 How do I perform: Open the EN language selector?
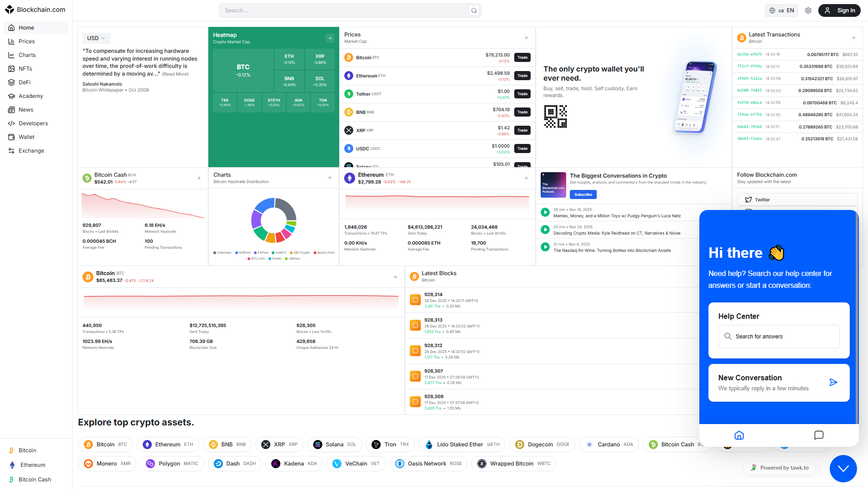tap(781, 10)
